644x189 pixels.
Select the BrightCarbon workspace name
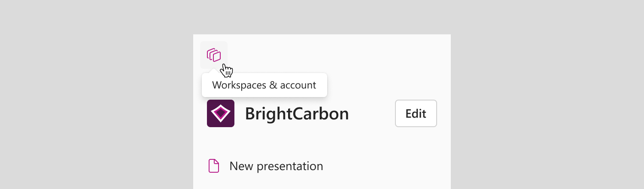point(297,114)
